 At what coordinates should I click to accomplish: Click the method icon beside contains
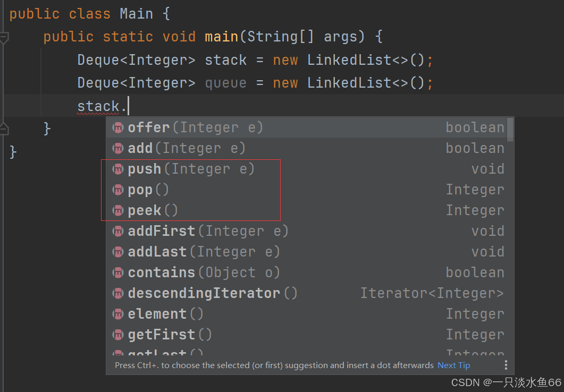pos(118,272)
